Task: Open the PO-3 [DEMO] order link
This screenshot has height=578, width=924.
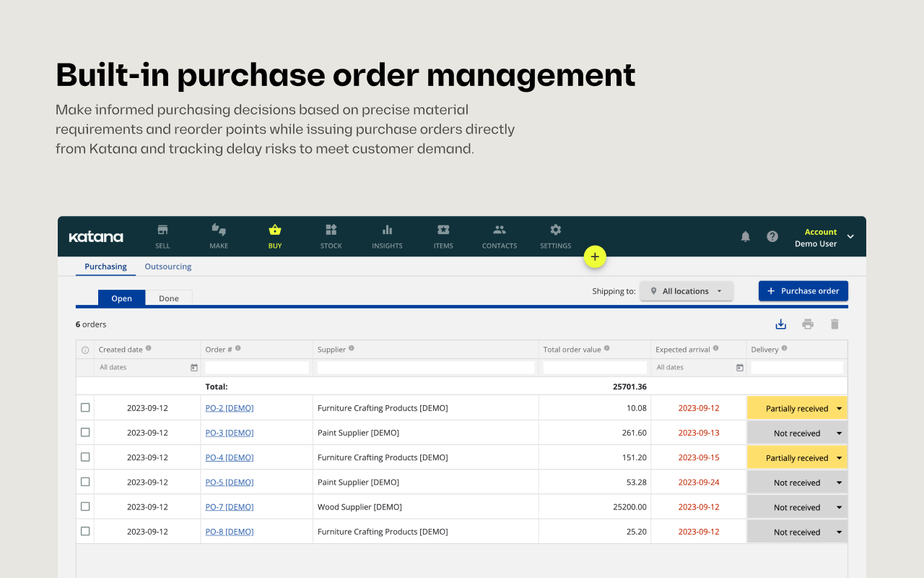Action: click(230, 433)
